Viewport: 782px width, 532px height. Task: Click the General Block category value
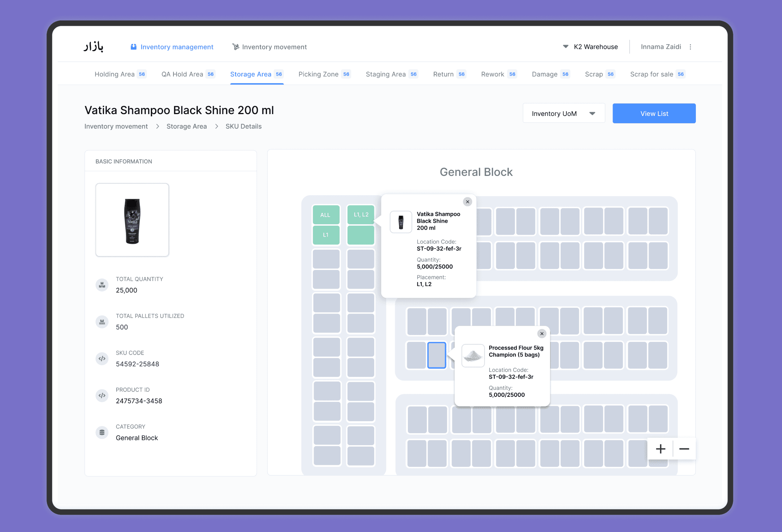coord(137,438)
